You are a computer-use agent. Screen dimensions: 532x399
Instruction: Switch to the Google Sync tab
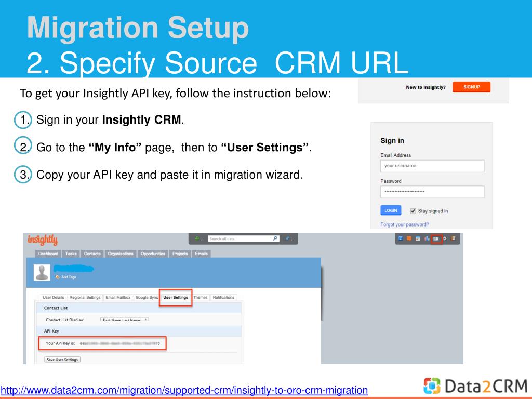click(x=147, y=298)
